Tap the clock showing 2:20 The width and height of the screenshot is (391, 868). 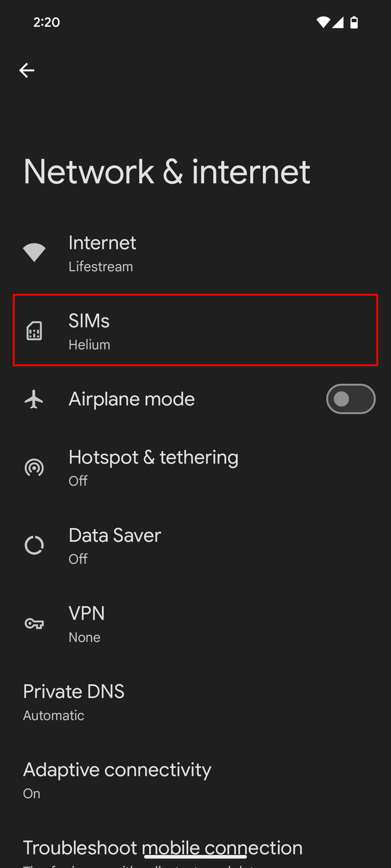[47, 22]
